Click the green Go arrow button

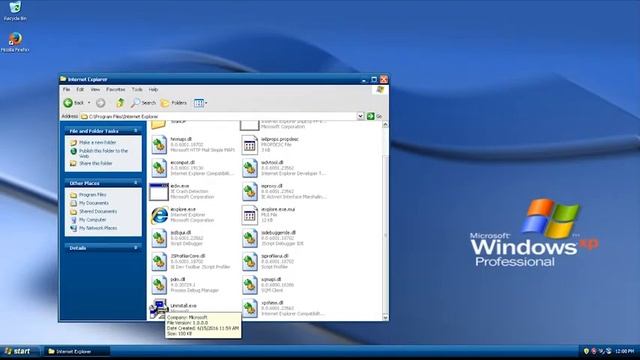(x=370, y=116)
